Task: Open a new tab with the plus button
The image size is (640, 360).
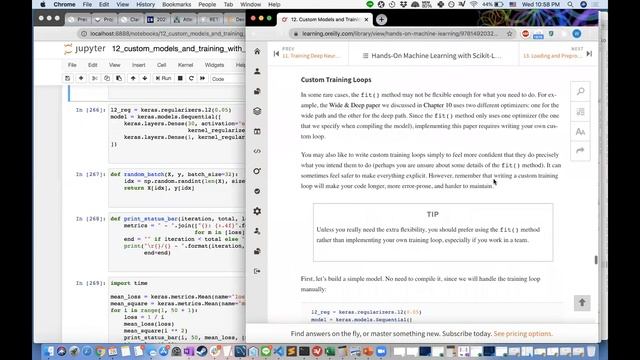Action: (x=381, y=19)
